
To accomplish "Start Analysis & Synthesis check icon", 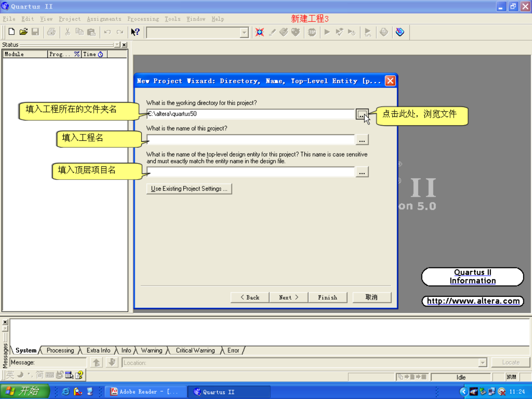I will tap(339, 32).
